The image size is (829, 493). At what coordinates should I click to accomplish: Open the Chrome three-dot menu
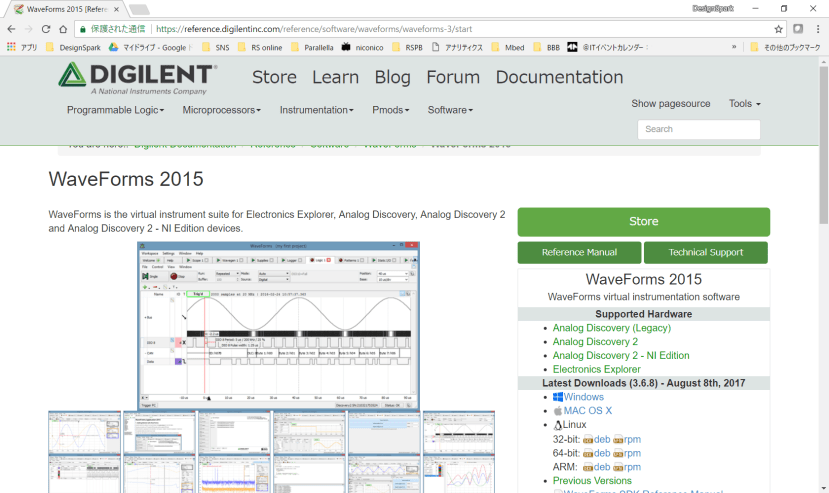click(818, 29)
